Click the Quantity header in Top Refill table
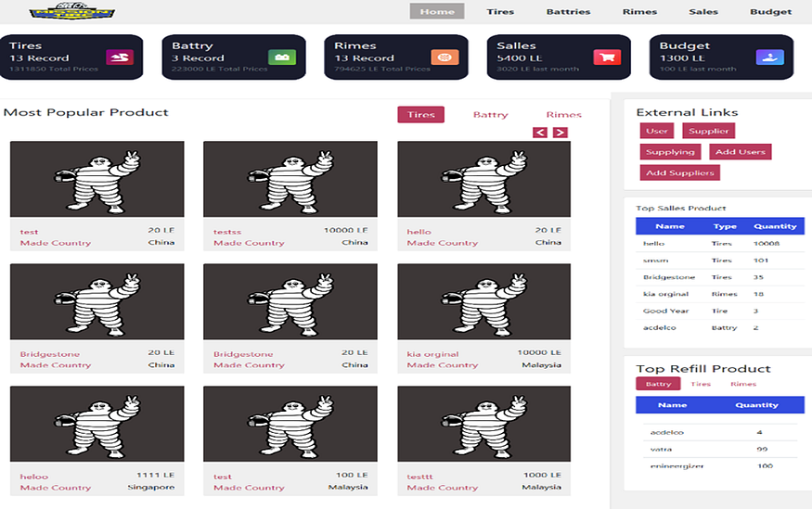This screenshot has width=812, height=509. click(756, 405)
